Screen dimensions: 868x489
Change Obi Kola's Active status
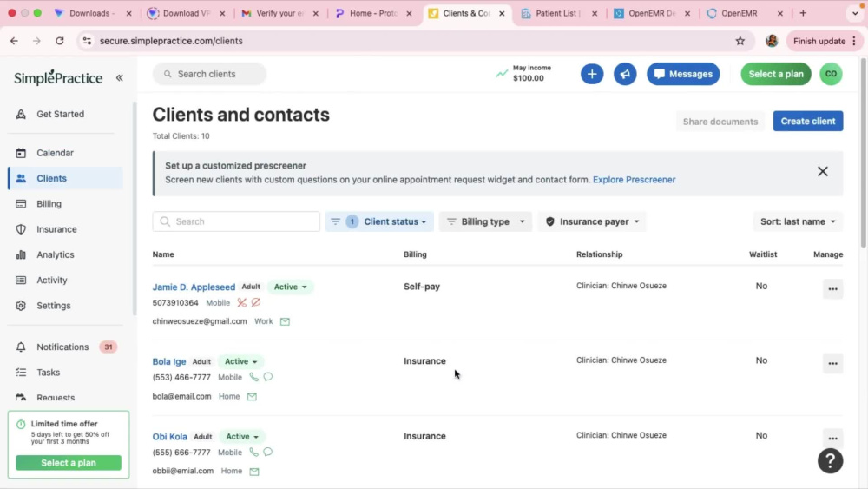pyautogui.click(x=242, y=437)
